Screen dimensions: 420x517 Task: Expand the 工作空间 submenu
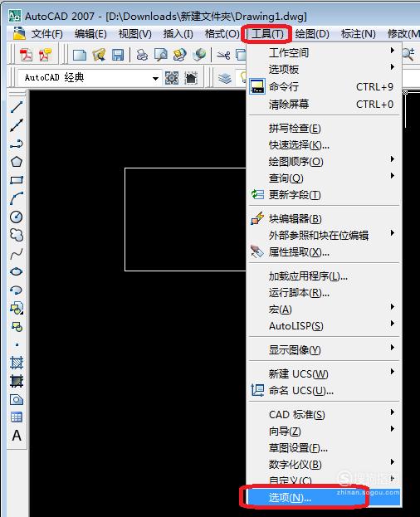point(324,52)
